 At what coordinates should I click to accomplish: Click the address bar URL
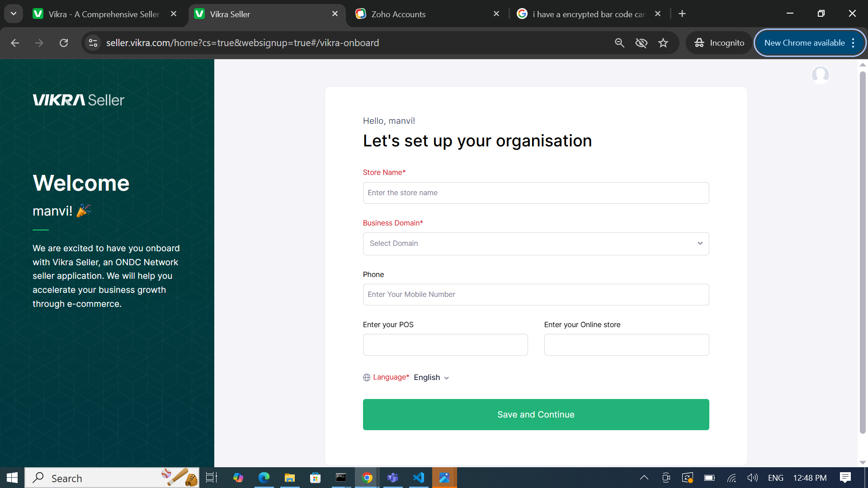point(242,43)
